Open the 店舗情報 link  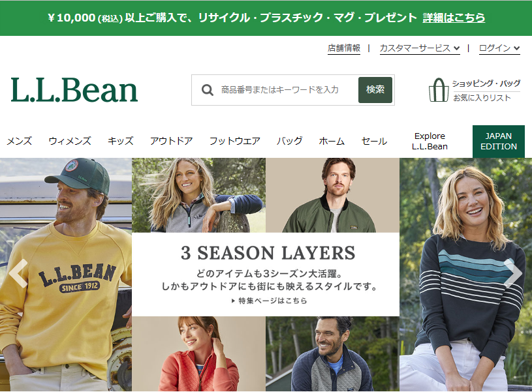[x=344, y=48]
